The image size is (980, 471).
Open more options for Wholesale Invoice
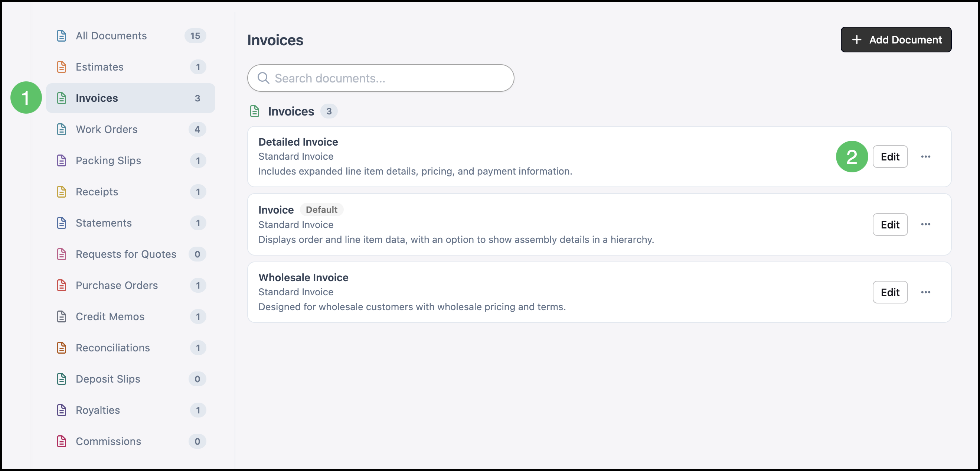925,292
